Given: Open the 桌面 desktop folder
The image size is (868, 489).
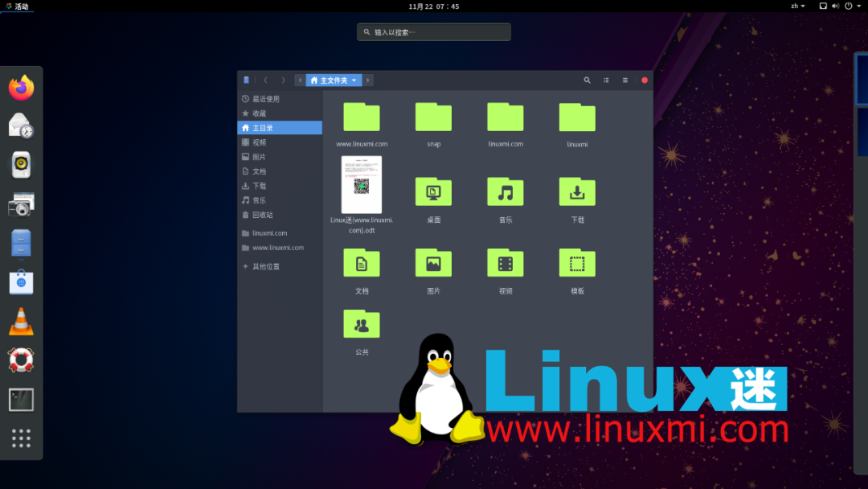Looking at the screenshot, I should coord(433,191).
